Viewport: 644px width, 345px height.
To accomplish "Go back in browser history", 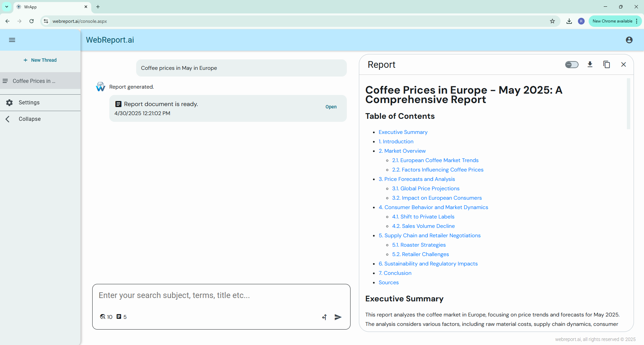I will coord(7,21).
